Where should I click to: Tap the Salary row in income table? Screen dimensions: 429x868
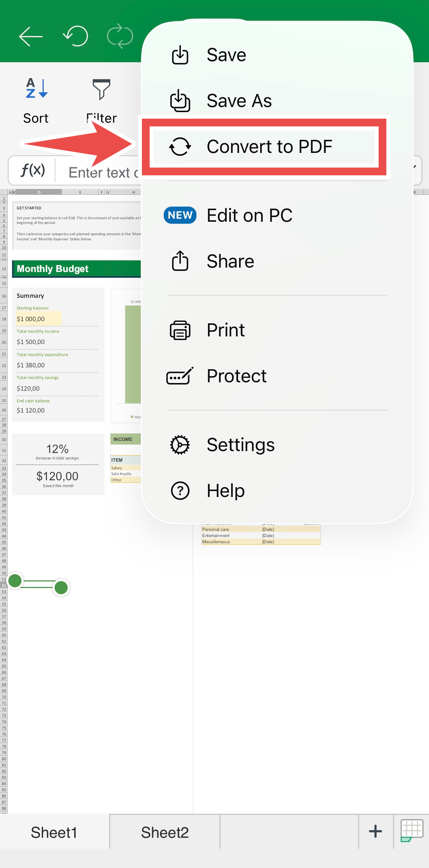tap(126, 468)
